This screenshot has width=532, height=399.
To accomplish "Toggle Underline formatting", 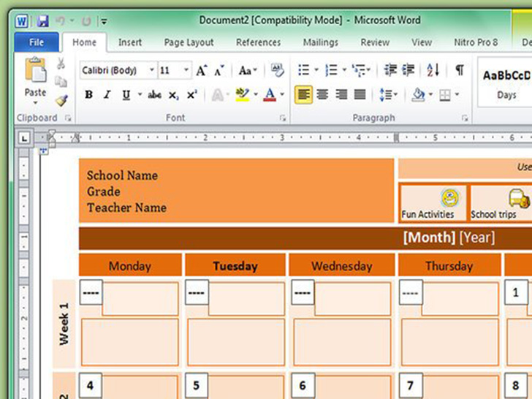I will coord(126,95).
